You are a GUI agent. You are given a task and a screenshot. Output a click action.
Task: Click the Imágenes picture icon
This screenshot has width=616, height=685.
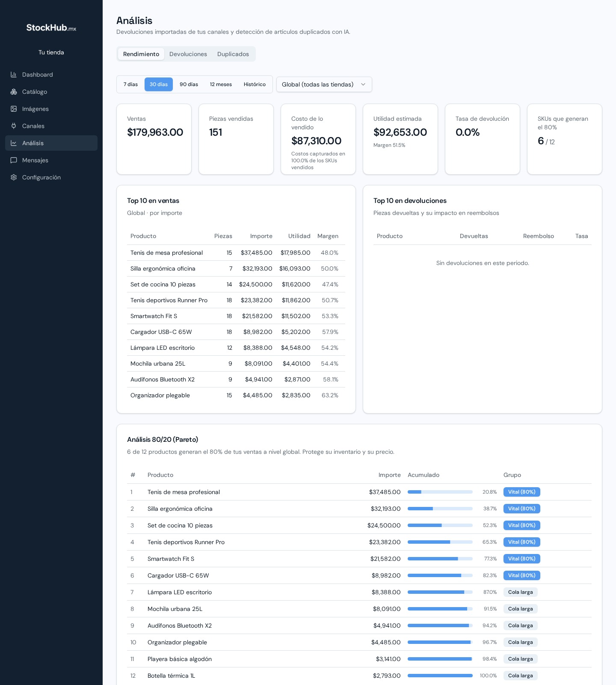[14, 109]
